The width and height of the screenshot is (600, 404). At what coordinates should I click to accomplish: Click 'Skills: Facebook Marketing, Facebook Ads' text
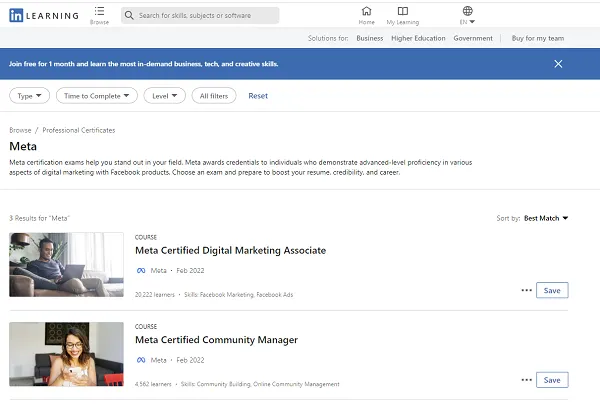coord(239,295)
